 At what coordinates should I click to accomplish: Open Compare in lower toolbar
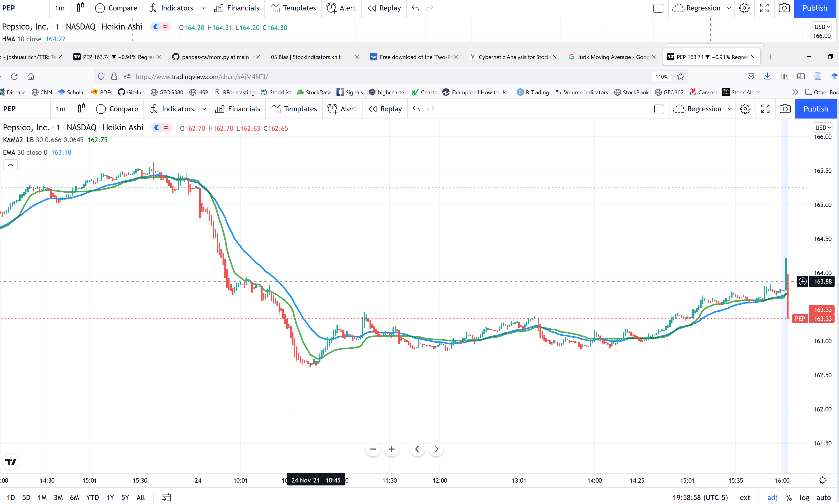pos(117,109)
